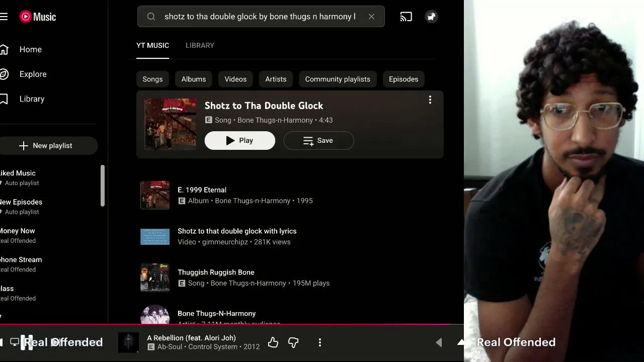Open more options for top result
The height and width of the screenshot is (362, 644).
[430, 100]
